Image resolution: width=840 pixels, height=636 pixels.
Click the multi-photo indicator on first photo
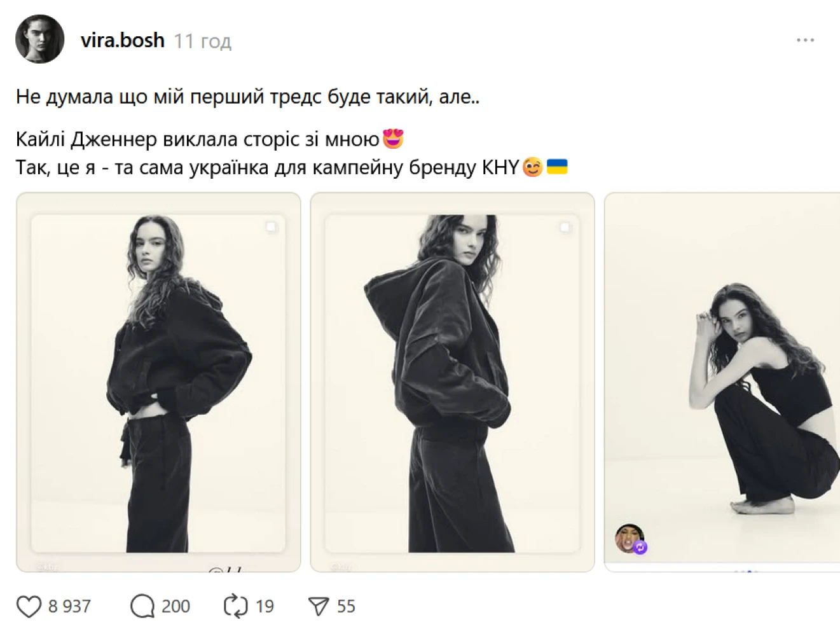pos(272,227)
